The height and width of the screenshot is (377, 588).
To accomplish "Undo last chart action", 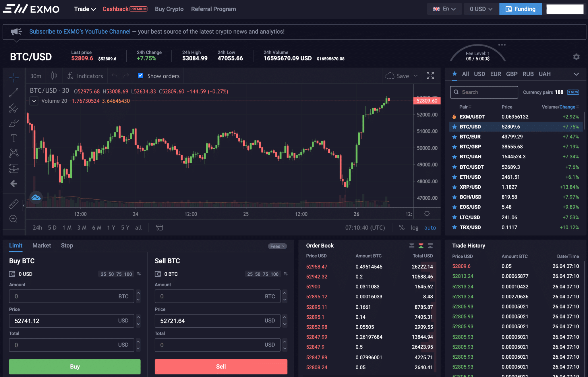I will tap(115, 76).
